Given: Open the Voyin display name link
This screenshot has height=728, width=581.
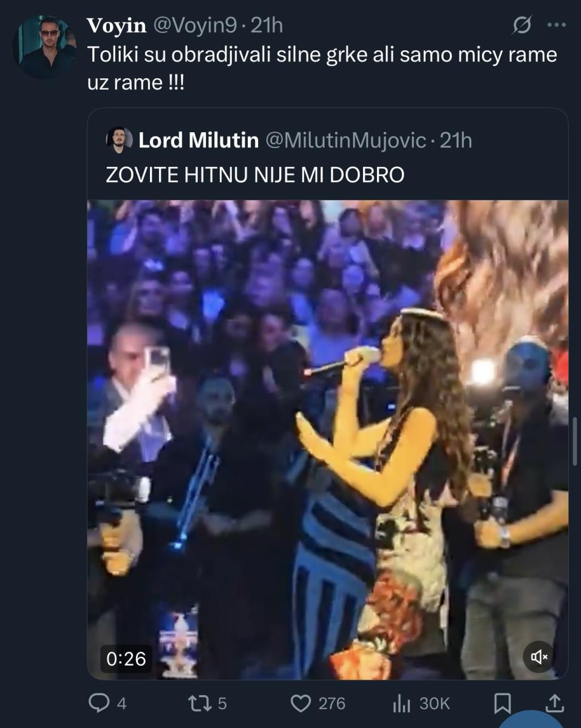Looking at the screenshot, I should (x=116, y=25).
